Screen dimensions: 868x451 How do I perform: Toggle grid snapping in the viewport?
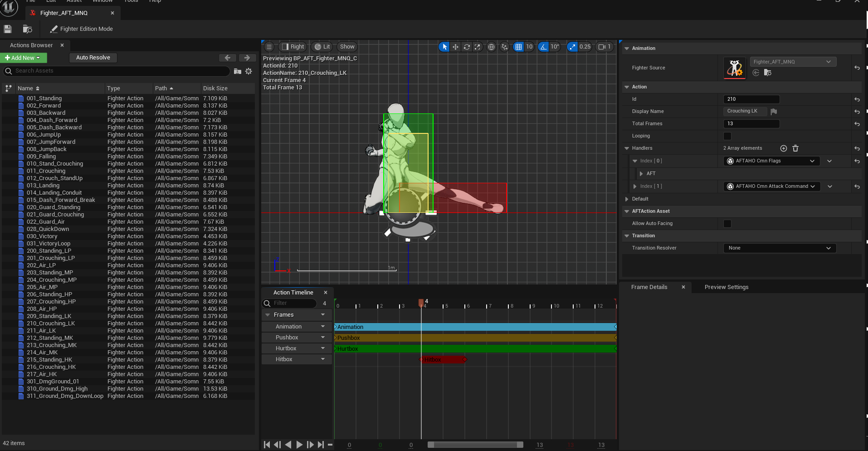[518, 47]
